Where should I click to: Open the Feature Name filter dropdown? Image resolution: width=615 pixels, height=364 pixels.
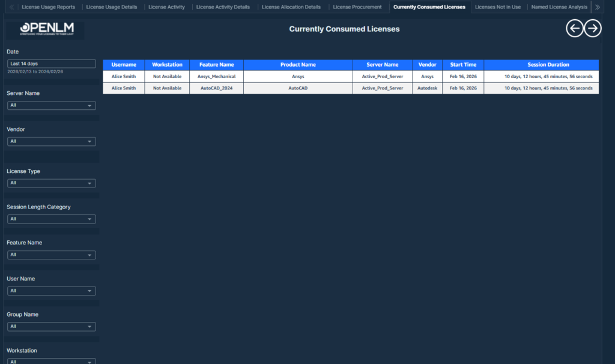coord(51,255)
